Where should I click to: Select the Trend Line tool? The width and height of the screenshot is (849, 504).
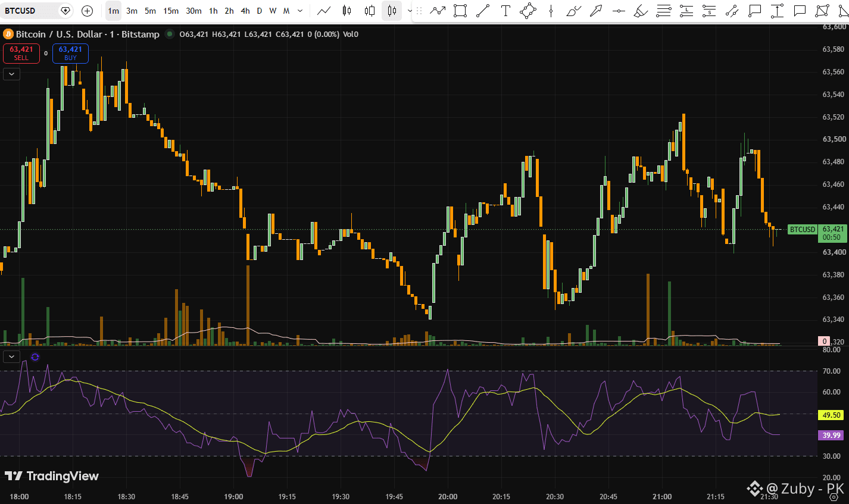(x=483, y=11)
